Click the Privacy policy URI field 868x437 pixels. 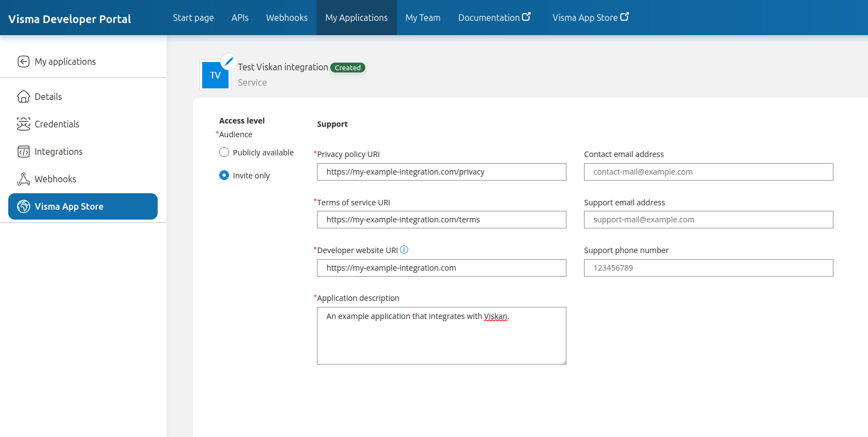pyautogui.click(x=441, y=172)
